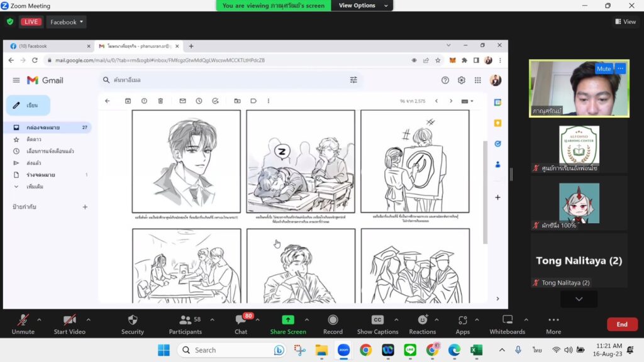Unmute the microphone
Image resolution: width=644 pixels, height=362 pixels.
pos(23,320)
